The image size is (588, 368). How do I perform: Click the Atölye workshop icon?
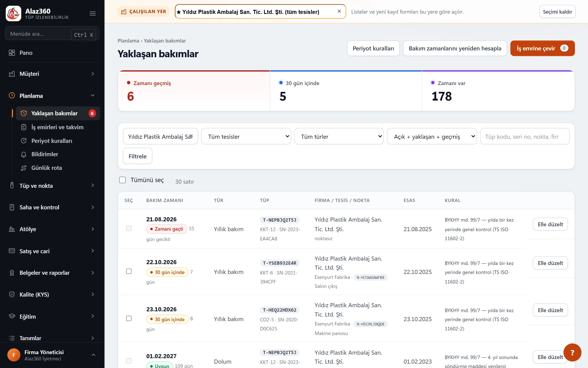click(12, 229)
